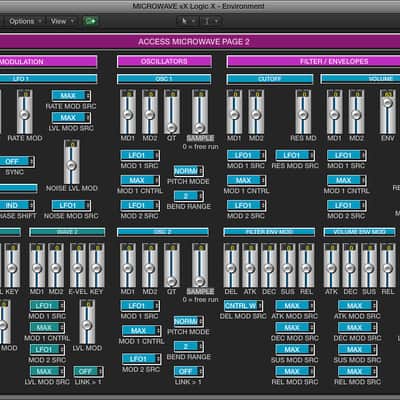
Task: Open OSC 1 BEND RANGE dropdown
Action: (188, 196)
